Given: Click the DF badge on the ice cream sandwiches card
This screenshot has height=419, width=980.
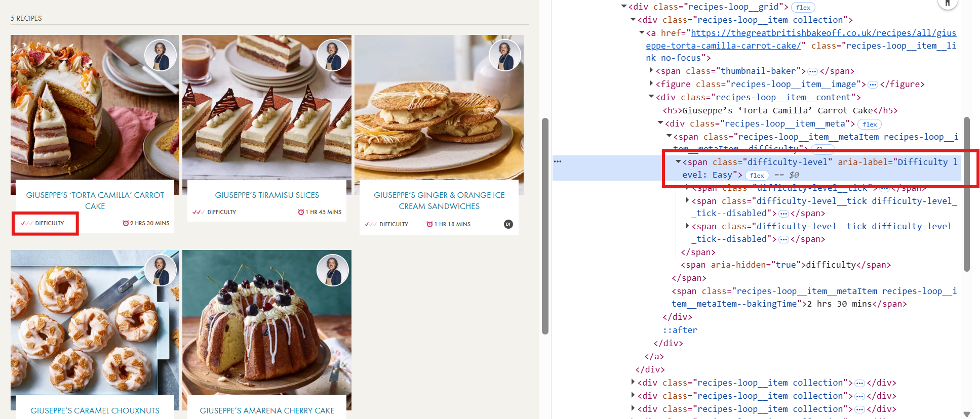Looking at the screenshot, I should pyautogui.click(x=508, y=224).
